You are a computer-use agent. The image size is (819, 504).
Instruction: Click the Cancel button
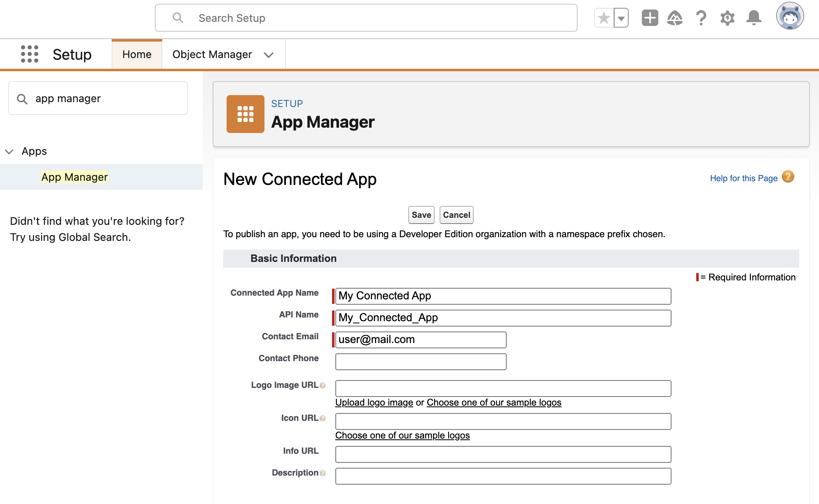(x=456, y=215)
